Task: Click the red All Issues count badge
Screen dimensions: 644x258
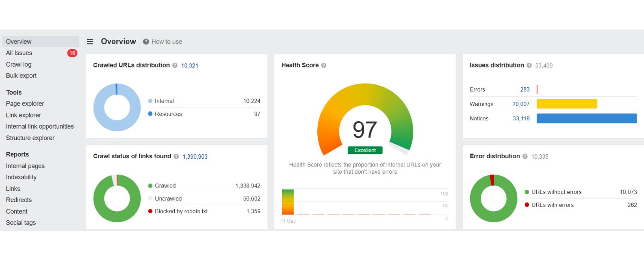Action: pos(73,53)
